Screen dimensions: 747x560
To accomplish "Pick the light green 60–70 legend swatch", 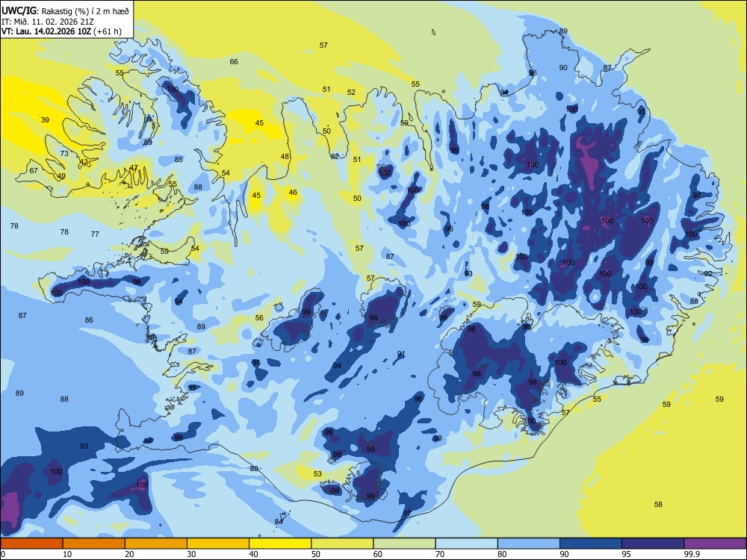I will click(x=404, y=544).
